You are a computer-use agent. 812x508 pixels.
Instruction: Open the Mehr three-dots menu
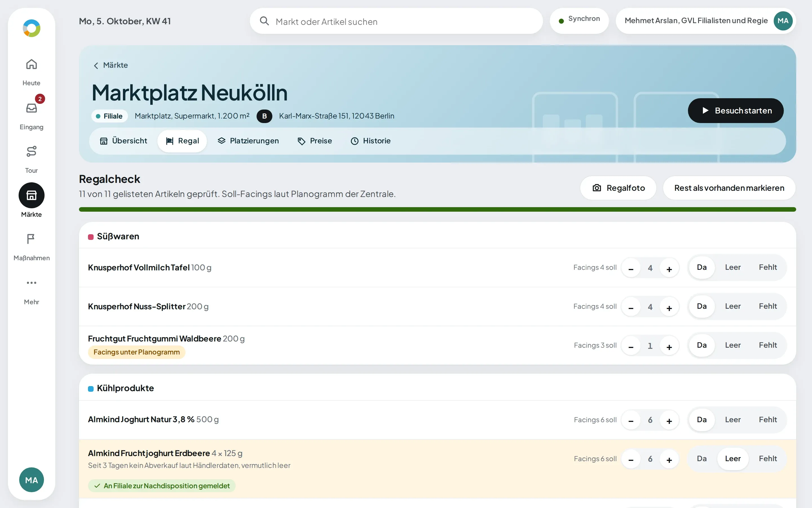coord(32,283)
